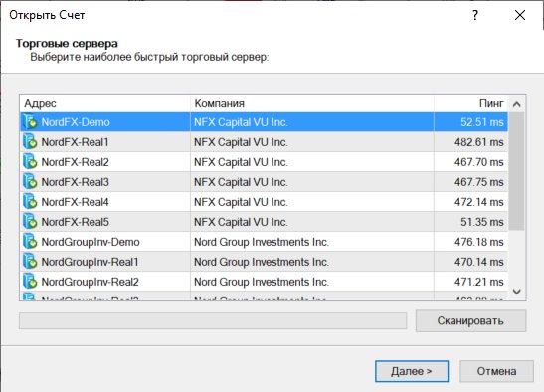Select NordGroupInv-Real2 server address

(x=90, y=282)
